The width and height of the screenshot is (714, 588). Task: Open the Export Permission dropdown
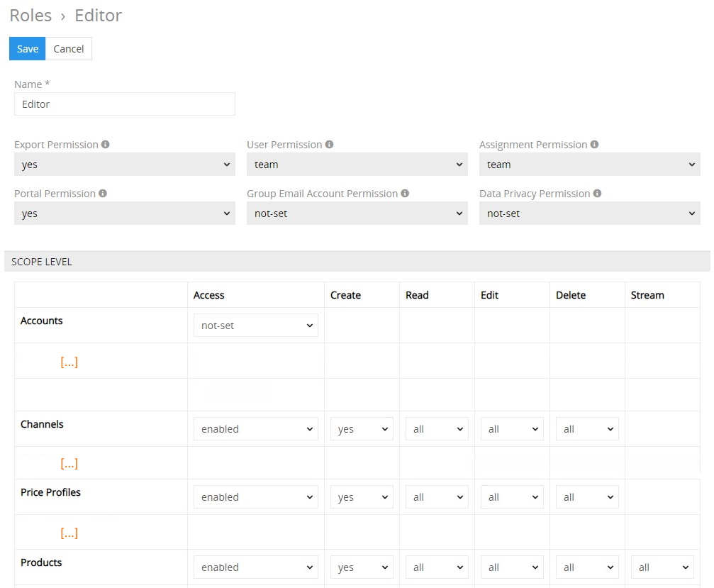(124, 165)
